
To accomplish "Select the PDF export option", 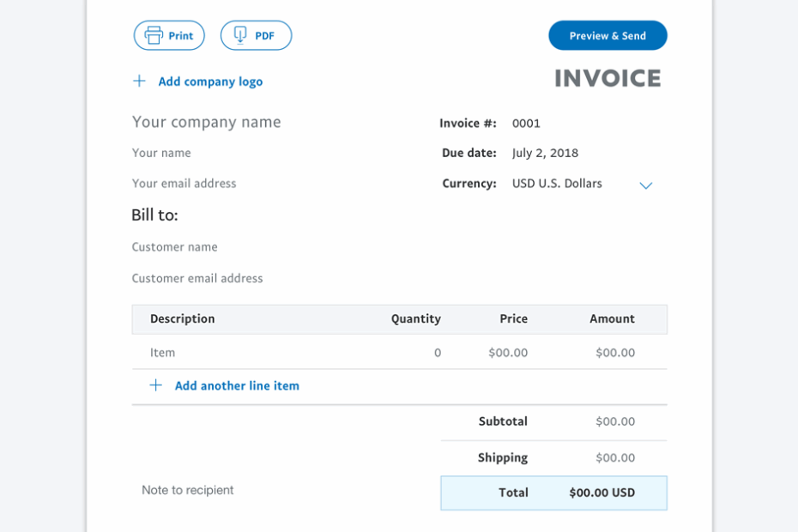I will tap(256, 35).
